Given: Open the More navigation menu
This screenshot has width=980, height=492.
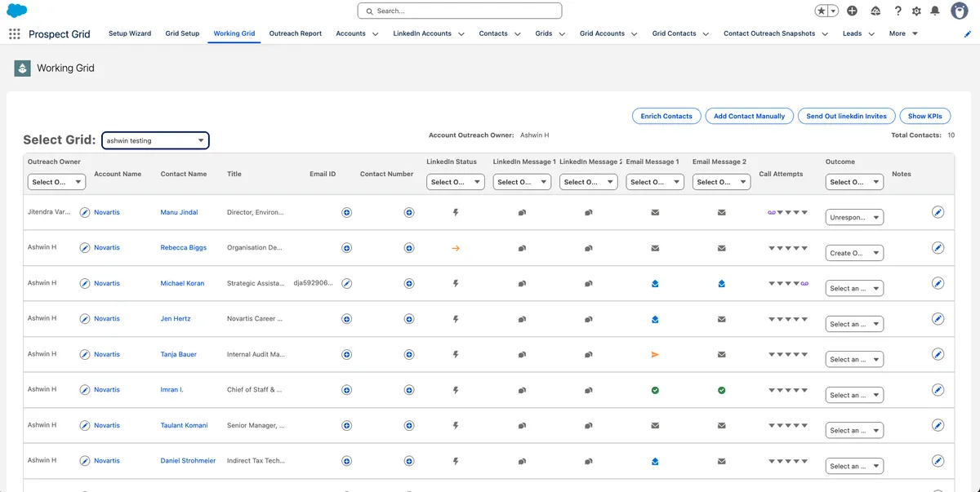Looking at the screenshot, I should [903, 33].
